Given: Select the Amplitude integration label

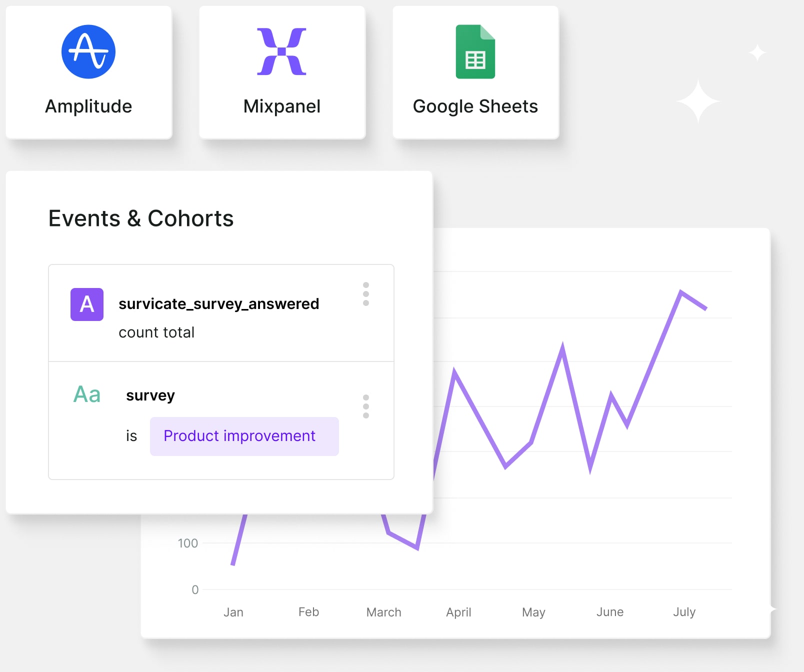Looking at the screenshot, I should pyautogui.click(x=88, y=106).
